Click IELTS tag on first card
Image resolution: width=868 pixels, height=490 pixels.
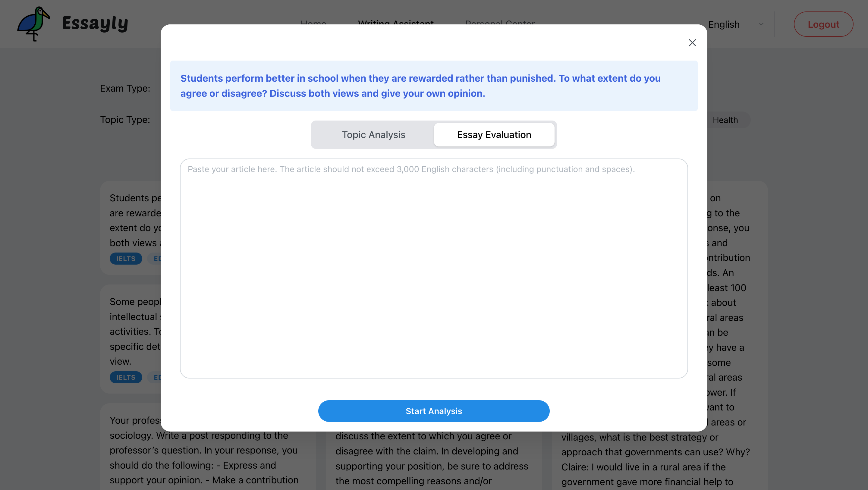[x=126, y=259]
